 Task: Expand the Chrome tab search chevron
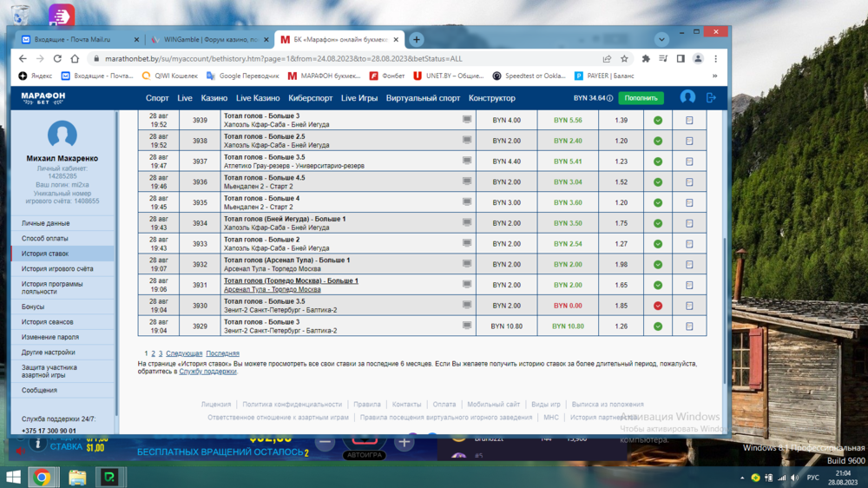pyautogui.click(x=661, y=39)
